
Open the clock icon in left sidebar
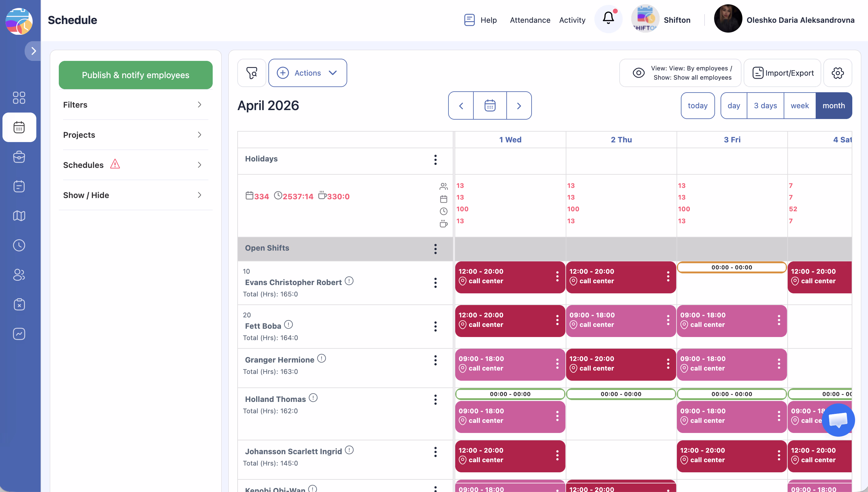point(19,245)
